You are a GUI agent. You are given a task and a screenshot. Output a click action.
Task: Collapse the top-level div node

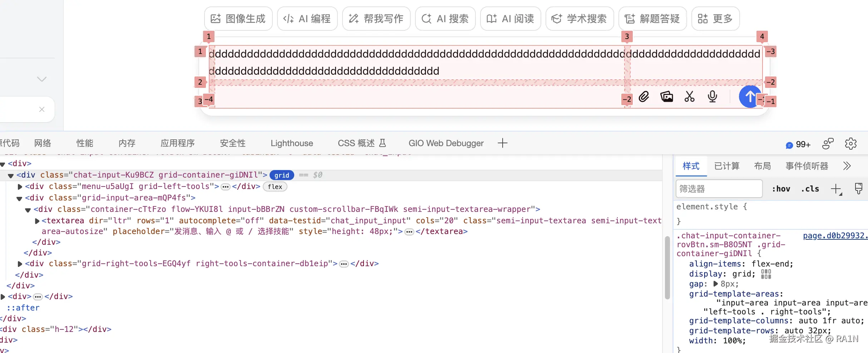[x=3, y=164]
